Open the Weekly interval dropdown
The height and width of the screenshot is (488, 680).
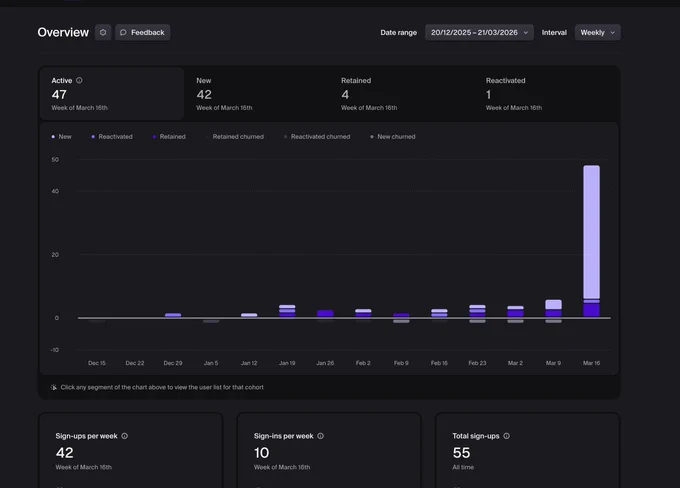597,33
